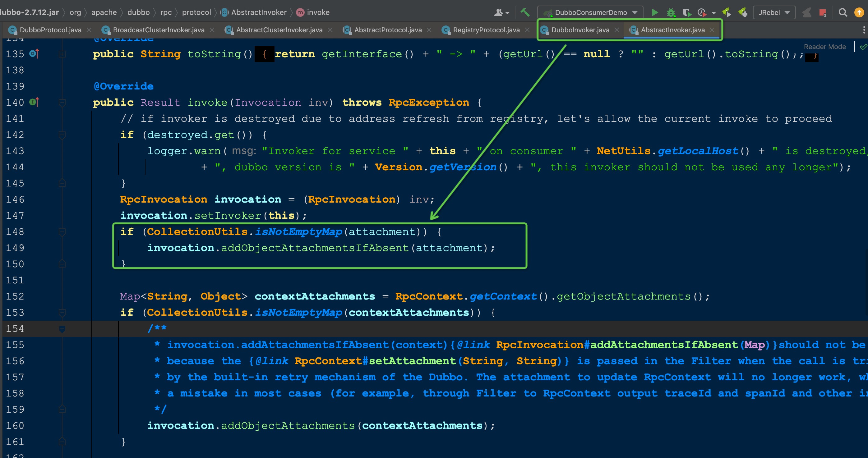Expand the folded toString method at line 135
This screenshot has width=868, height=458.
click(62, 54)
